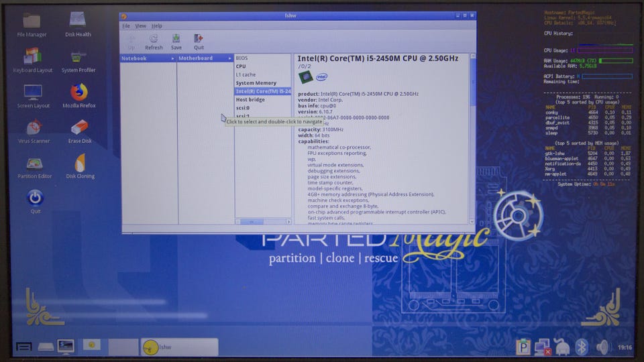Click the Up toolbar button in lshw
644x362 pixels.
click(x=131, y=42)
